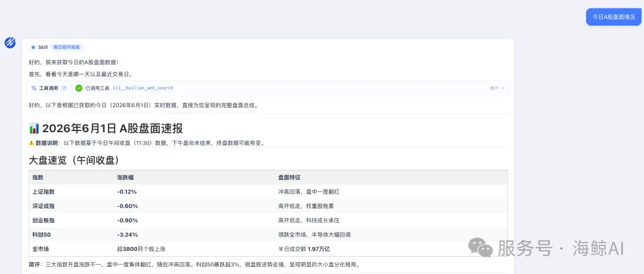Click 冲高回落，盘中一度翻红 cell
Screen dimensions: 644x274
point(308,192)
